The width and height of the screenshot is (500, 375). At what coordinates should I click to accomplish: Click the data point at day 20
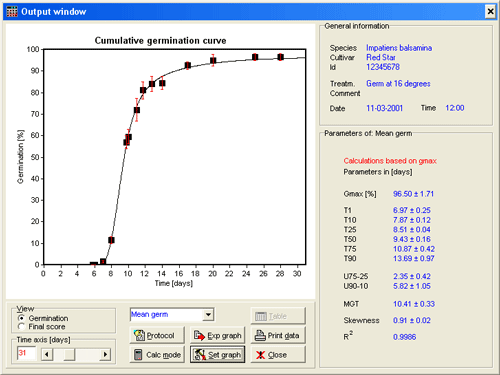(x=213, y=60)
